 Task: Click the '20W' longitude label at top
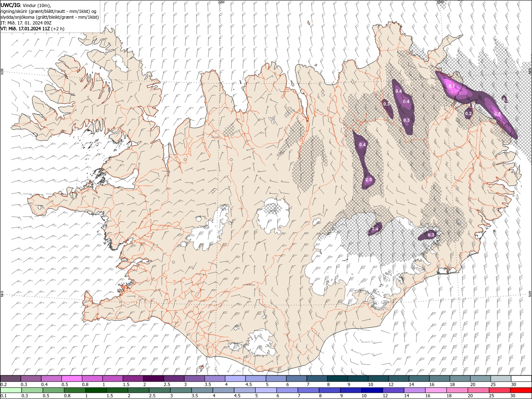tap(221, 2)
